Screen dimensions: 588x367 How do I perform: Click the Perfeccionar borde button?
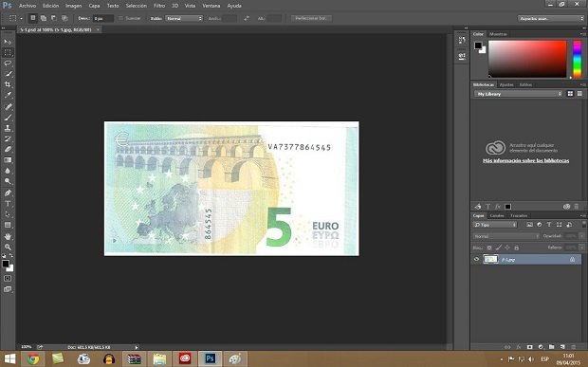click(x=311, y=18)
